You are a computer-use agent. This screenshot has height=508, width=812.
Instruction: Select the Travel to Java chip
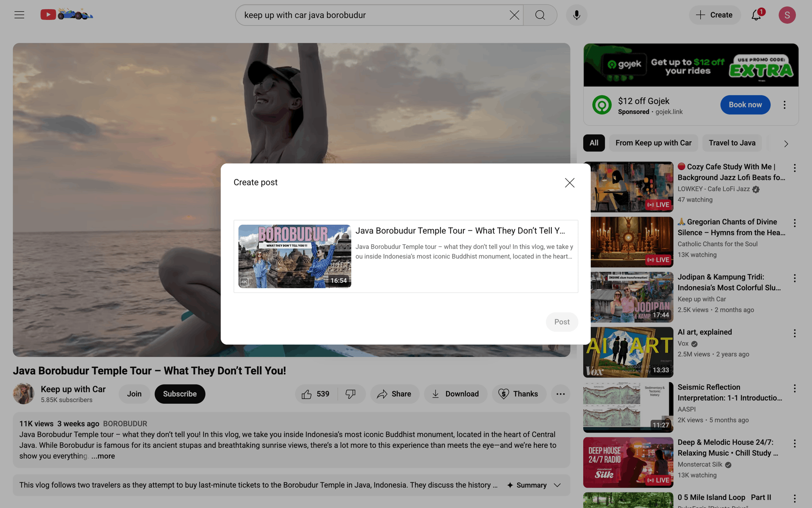pos(732,143)
